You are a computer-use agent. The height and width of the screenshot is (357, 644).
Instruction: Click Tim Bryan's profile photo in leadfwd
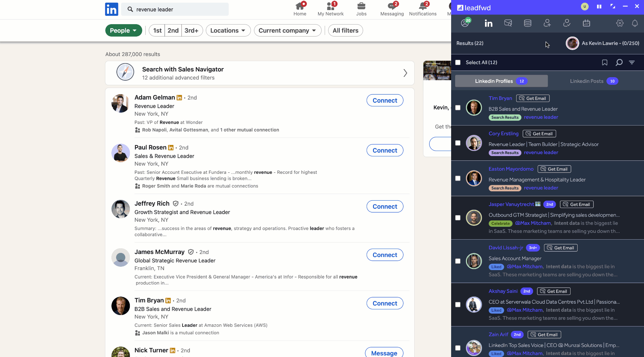(x=474, y=108)
